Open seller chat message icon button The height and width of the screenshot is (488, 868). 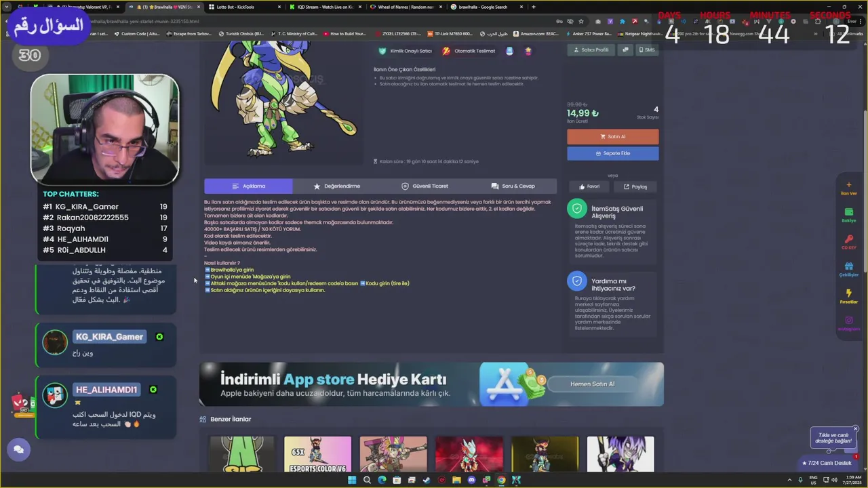625,49
